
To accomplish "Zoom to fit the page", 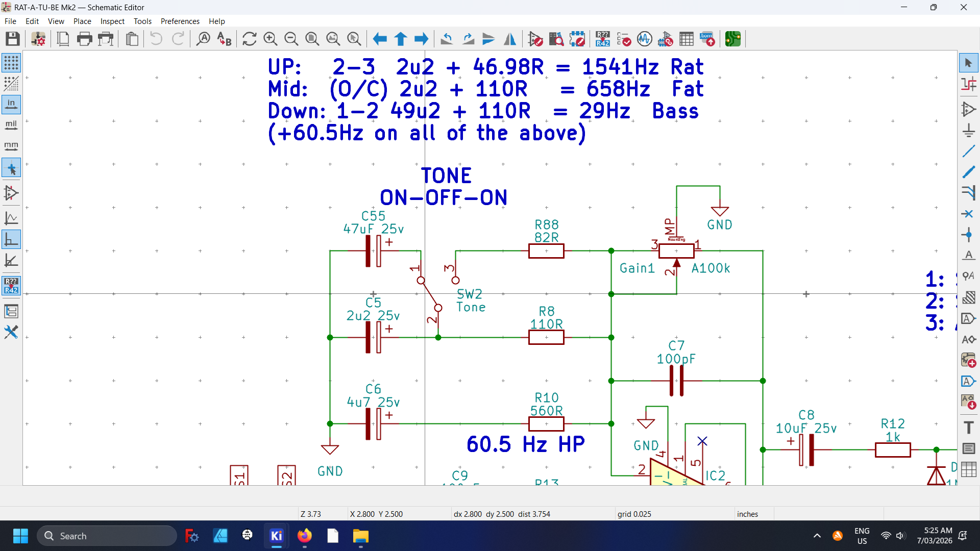I will click(312, 39).
